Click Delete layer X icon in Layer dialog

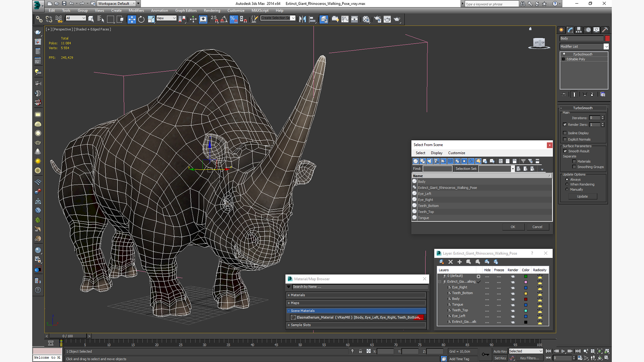click(x=450, y=262)
